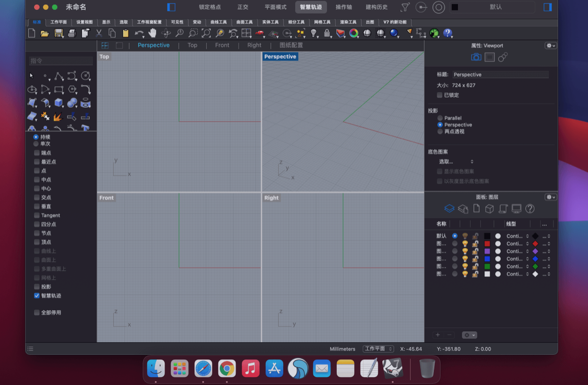Click the Print icon in toolbar

(72, 33)
